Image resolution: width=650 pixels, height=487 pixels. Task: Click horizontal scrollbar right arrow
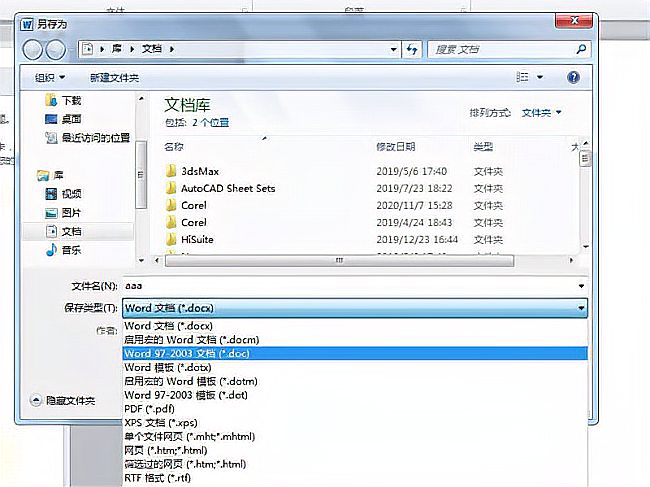[x=572, y=260]
